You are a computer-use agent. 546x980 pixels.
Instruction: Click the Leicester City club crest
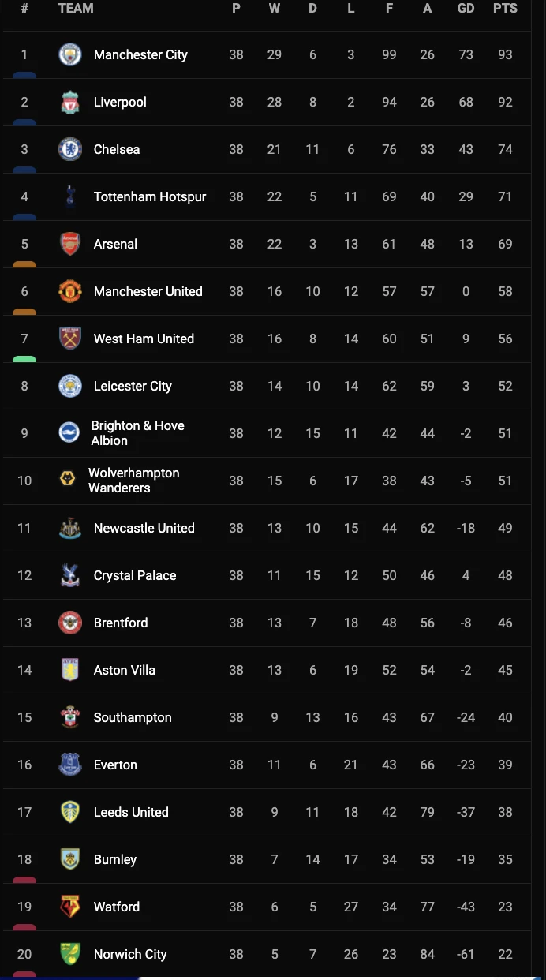tap(70, 386)
